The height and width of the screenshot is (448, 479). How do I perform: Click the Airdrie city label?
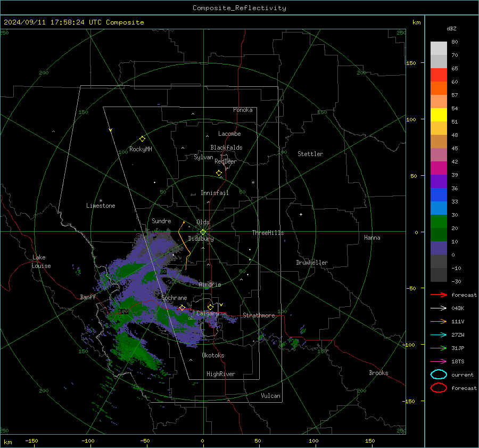pos(210,284)
